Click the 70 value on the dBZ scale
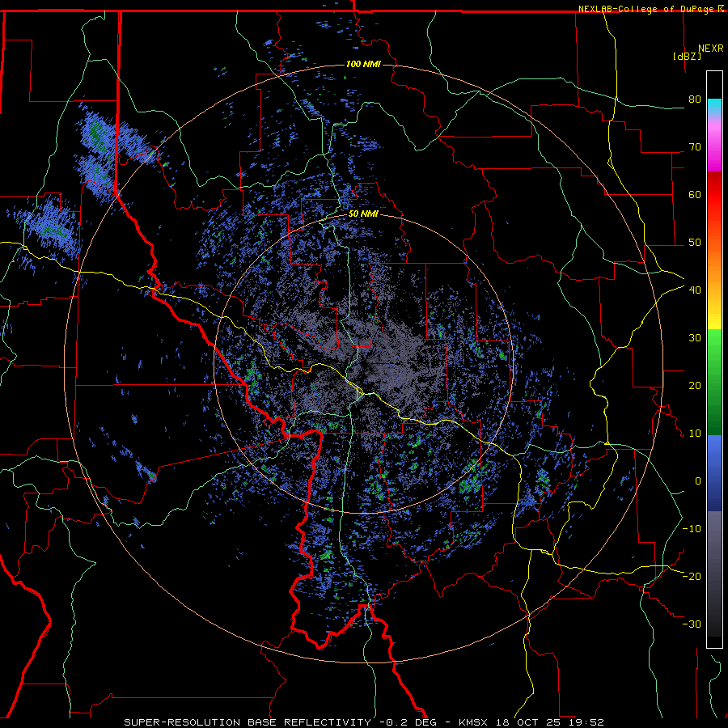728x728 pixels. [x=695, y=147]
